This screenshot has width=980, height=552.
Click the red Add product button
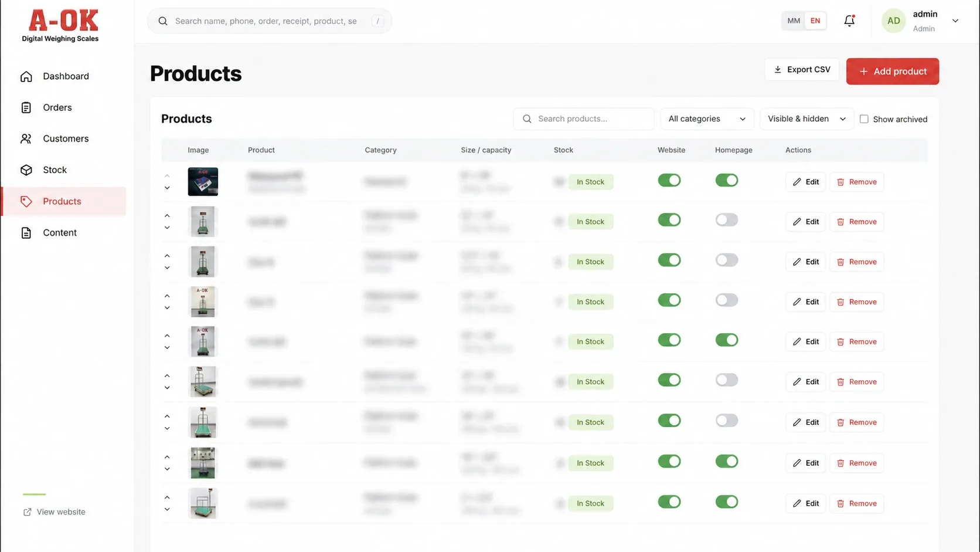pos(892,71)
